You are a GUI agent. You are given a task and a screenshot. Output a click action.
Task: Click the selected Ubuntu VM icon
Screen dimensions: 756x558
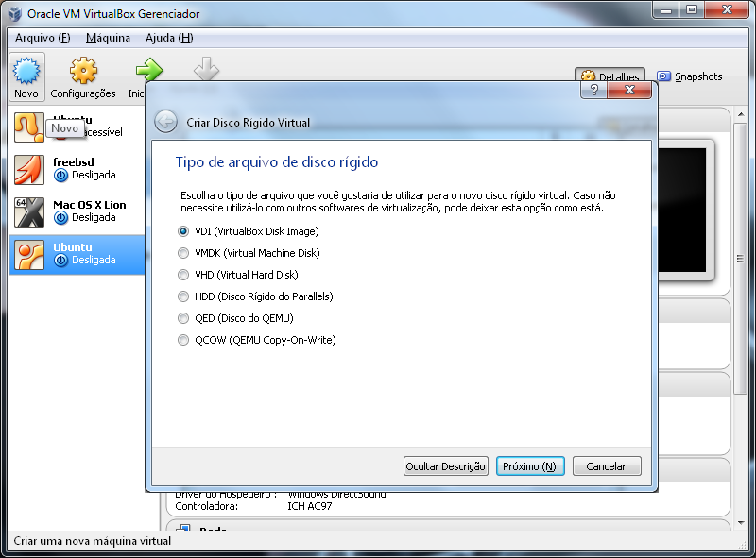(x=29, y=254)
